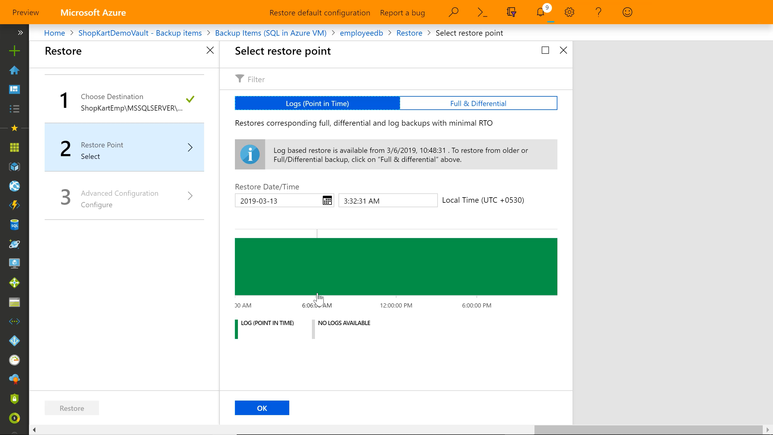Open App Services globe icon
Screen dimensions: 773x435
point(14,186)
